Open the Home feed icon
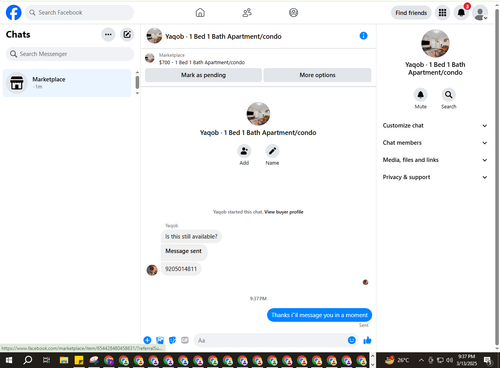Image resolution: width=500 pixels, height=368 pixels. (200, 13)
